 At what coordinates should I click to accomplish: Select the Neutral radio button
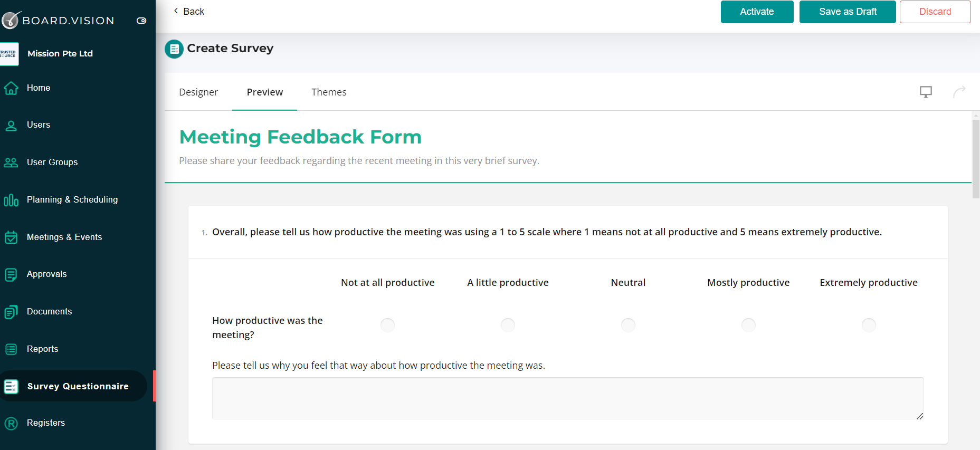[x=628, y=325]
